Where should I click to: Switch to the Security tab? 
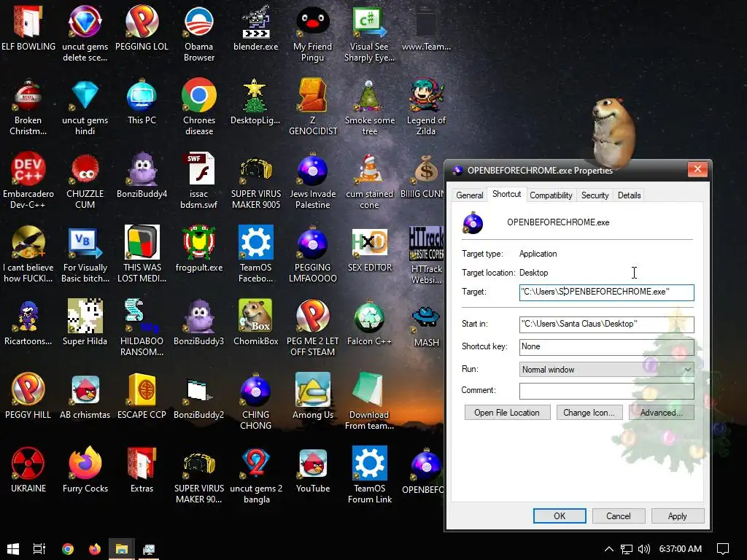pyautogui.click(x=595, y=195)
